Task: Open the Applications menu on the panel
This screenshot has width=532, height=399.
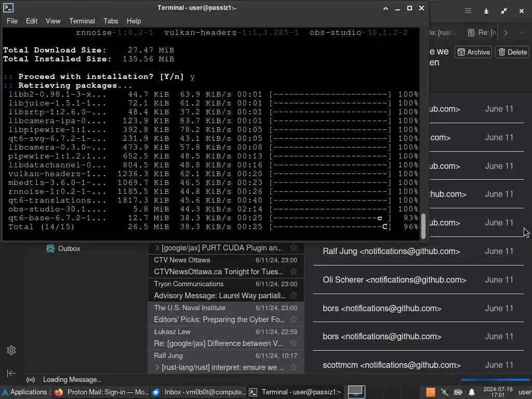Action: coord(25,392)
